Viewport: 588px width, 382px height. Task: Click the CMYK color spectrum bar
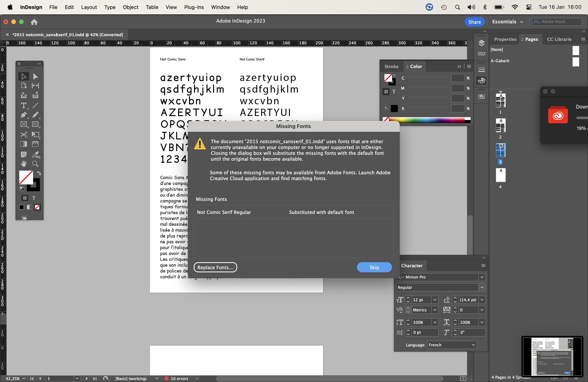click(x=427, y=120)
